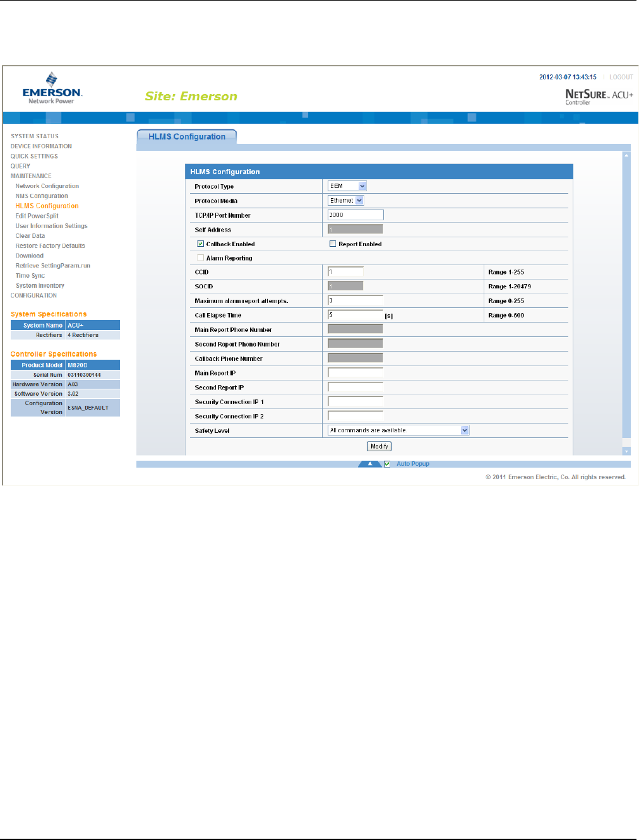
Task: Click the '4 Rectifiers' value
Action: click(83, 335)
